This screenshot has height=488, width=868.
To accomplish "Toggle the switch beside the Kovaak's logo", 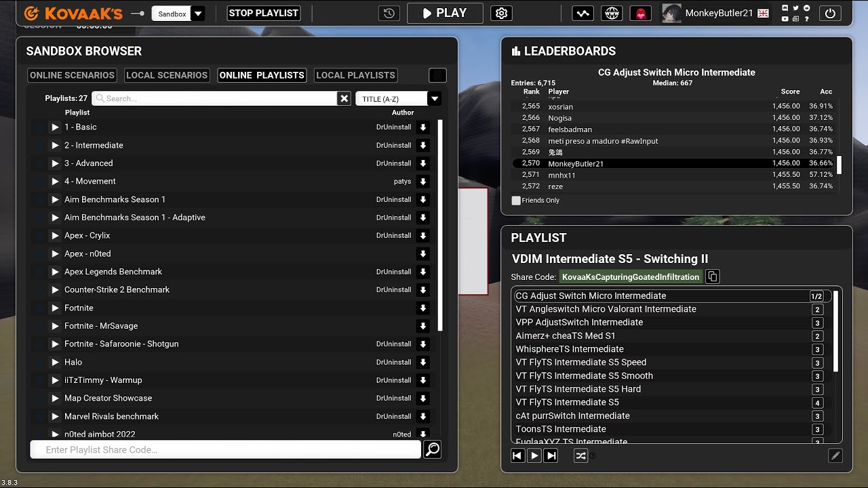I will [x=138, y=14].
